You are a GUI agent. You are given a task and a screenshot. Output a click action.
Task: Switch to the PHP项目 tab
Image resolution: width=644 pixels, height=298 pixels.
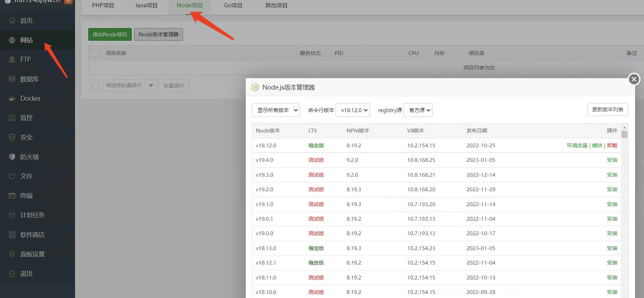pyautogui.click(x=103, y=5)
